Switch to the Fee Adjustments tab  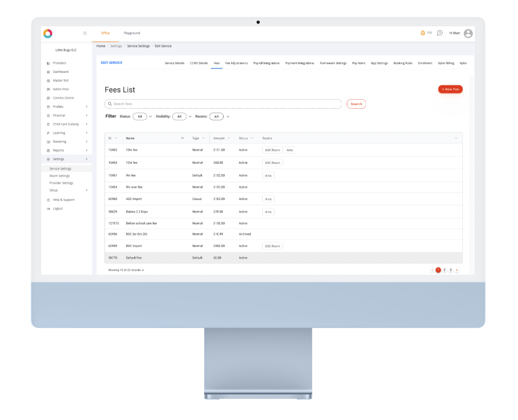click(x=236, y=63)
